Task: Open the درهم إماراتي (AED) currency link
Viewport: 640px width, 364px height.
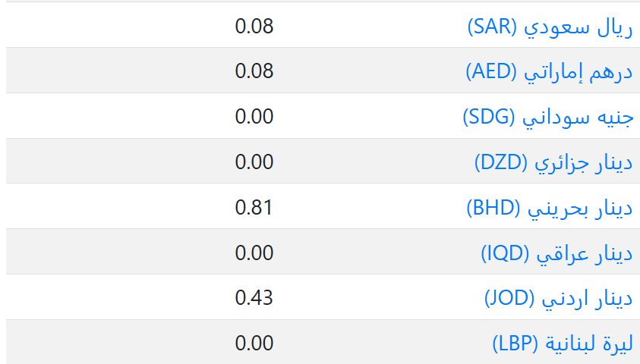Action: point(549,72)
